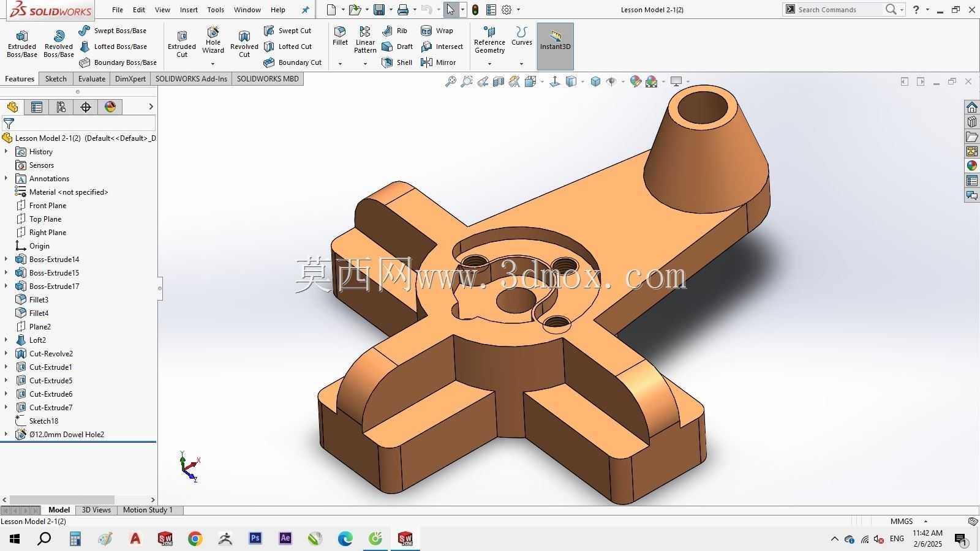Screen dimensions: 980x551
Task: Open the File menu
Action: tap(118, 10)
